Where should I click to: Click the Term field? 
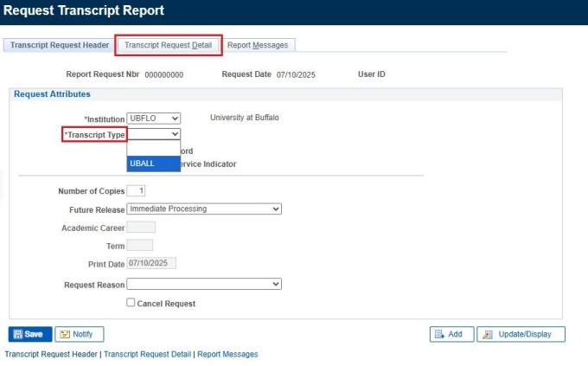click(x=139, y=245)
